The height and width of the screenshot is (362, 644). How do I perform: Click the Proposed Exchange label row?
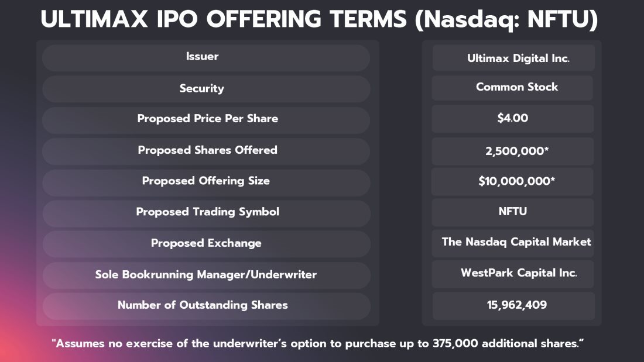[x=206, y=243]
